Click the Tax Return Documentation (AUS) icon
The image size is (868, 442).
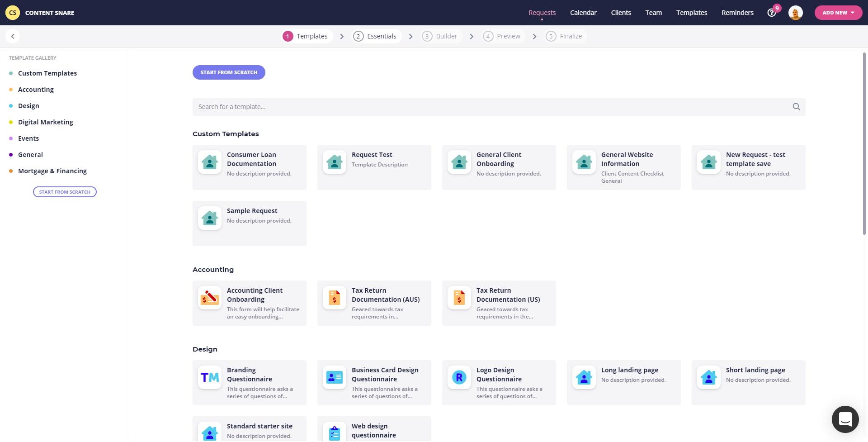pos(335,298)
